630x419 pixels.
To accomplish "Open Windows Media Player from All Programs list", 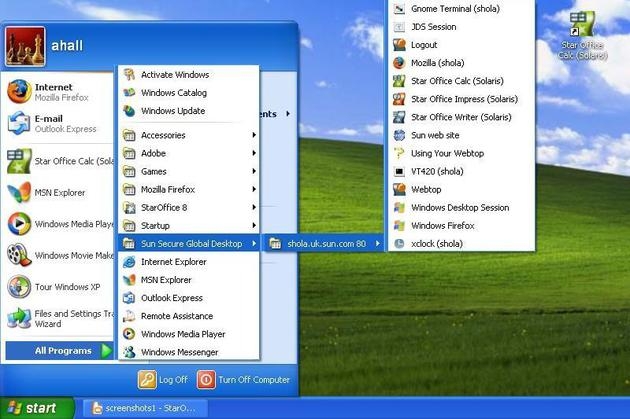I will 189,334.
